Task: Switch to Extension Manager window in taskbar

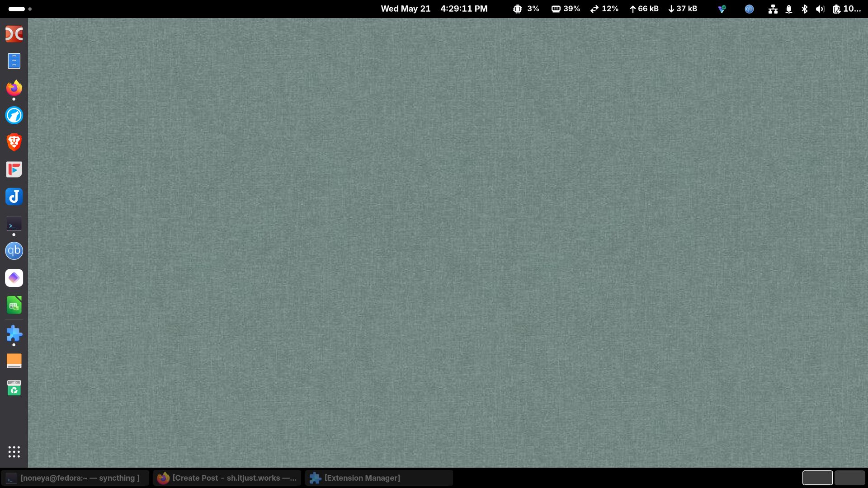Action: [x=379, y=478]
